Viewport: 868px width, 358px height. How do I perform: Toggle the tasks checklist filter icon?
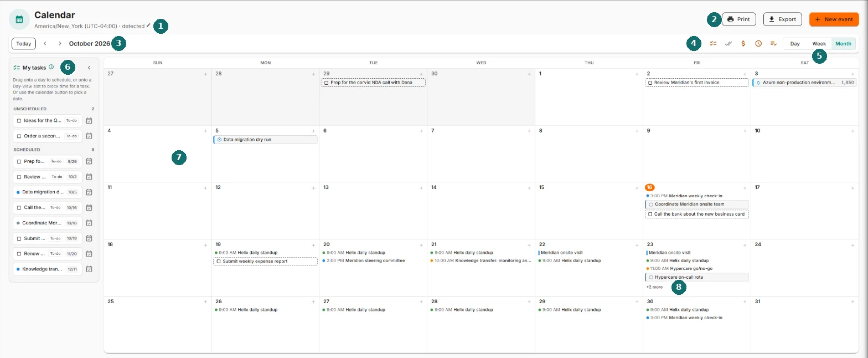point(713,43)
